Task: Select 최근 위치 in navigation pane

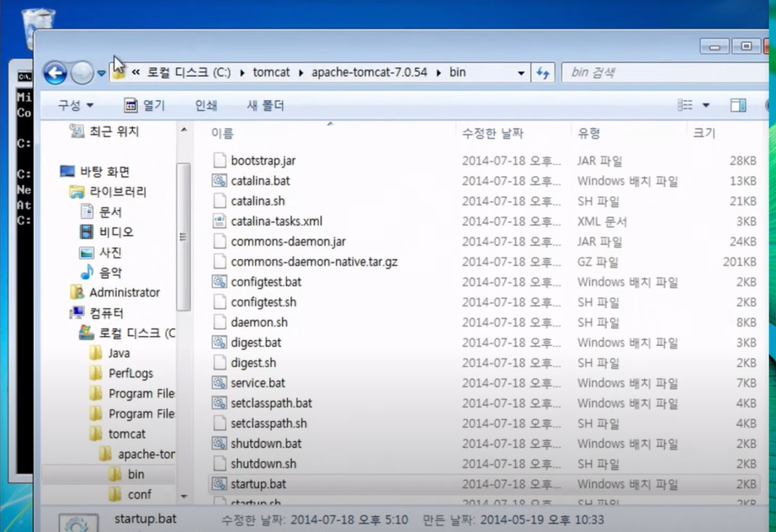Action: [104, 131]
